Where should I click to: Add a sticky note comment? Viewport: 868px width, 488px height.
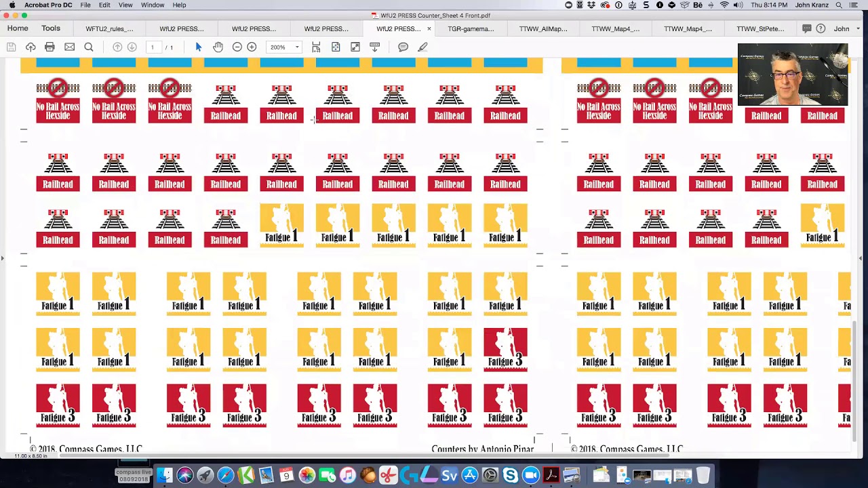(x=403, y=47)
